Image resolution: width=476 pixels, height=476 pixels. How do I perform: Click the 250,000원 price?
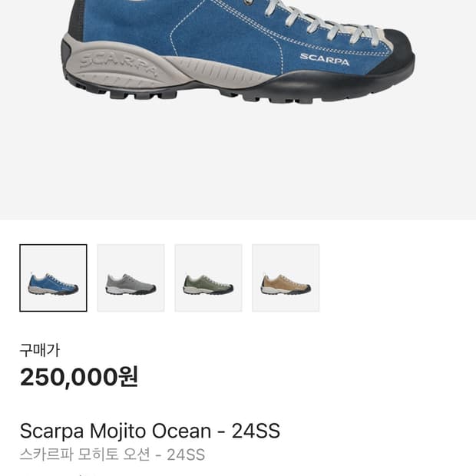pyautogui.click(x=79, y=377)
